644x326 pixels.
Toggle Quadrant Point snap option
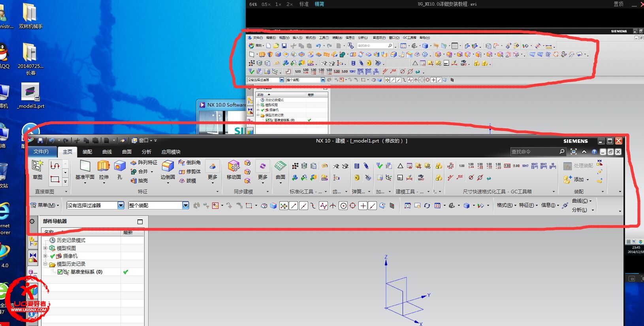coord(353,206)
